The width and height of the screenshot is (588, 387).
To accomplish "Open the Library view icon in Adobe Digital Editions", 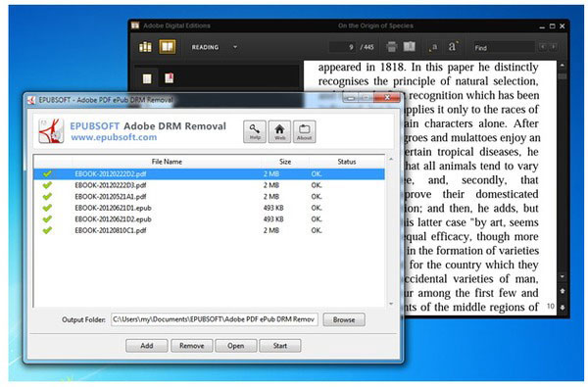I will [x=145, y=47].
